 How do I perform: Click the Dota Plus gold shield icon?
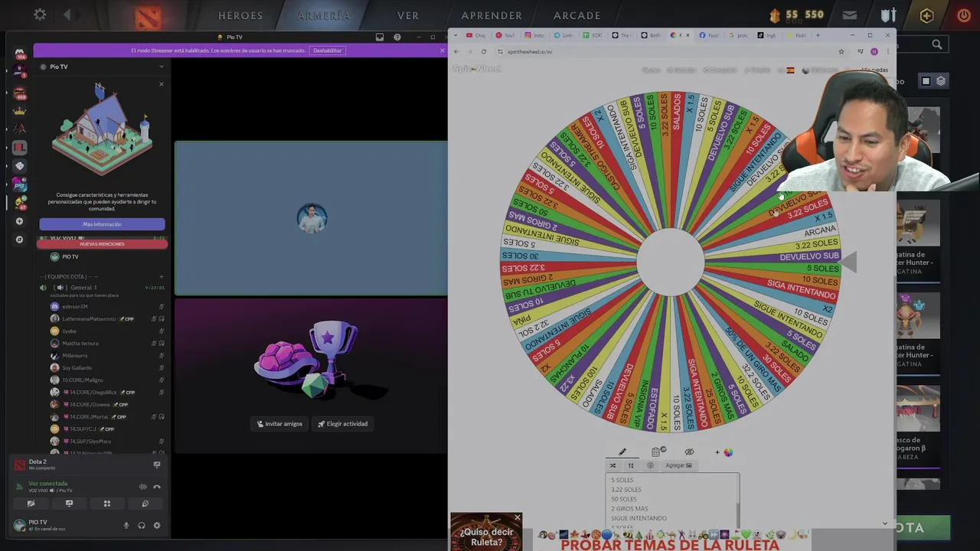coord(927,15)
